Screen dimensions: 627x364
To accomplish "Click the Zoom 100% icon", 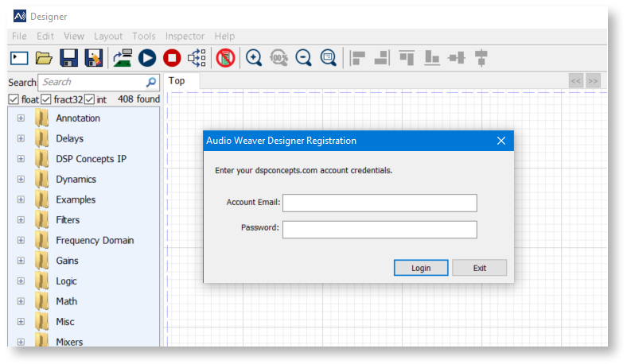I will click(278, 57).
